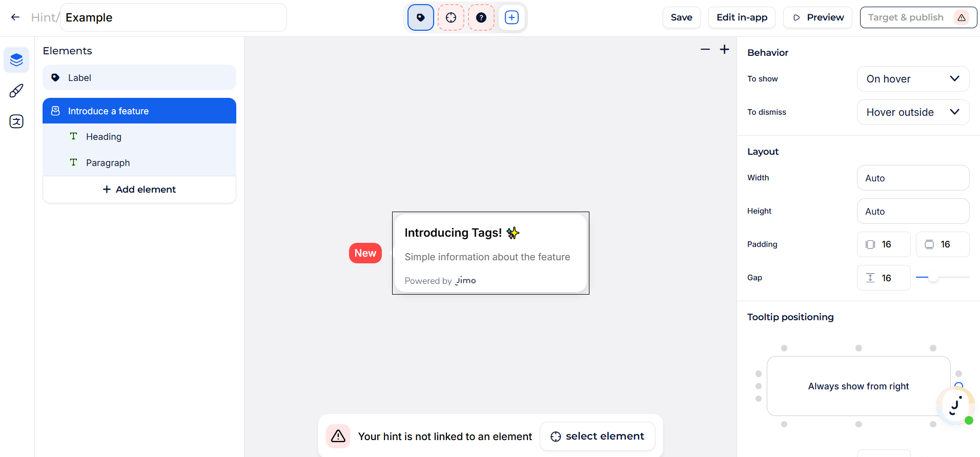Viewport: 980px width, 457px height.
Task: Open the To dismiss dropdown
Action: coord(913,112)
